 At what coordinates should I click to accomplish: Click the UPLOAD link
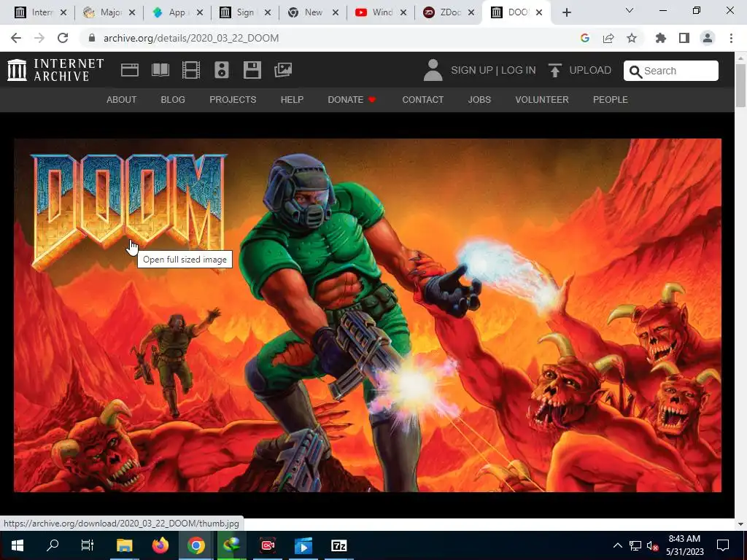click(590, 70)
